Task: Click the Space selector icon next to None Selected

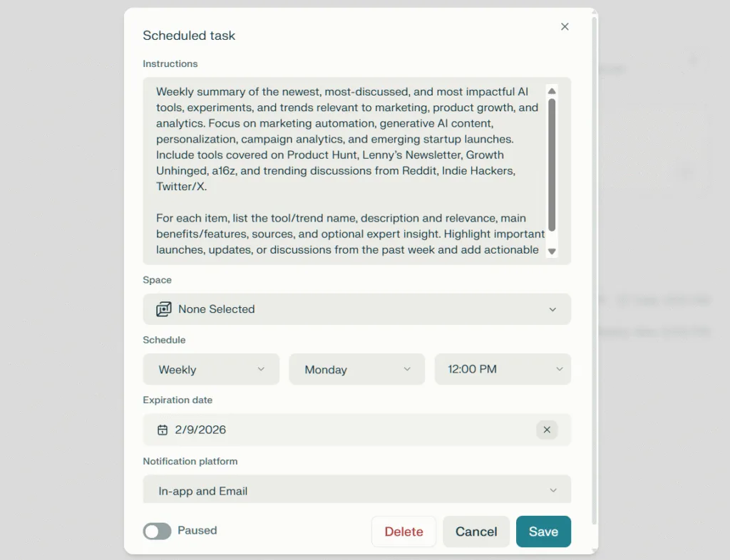Action: [x=164, y=309]
